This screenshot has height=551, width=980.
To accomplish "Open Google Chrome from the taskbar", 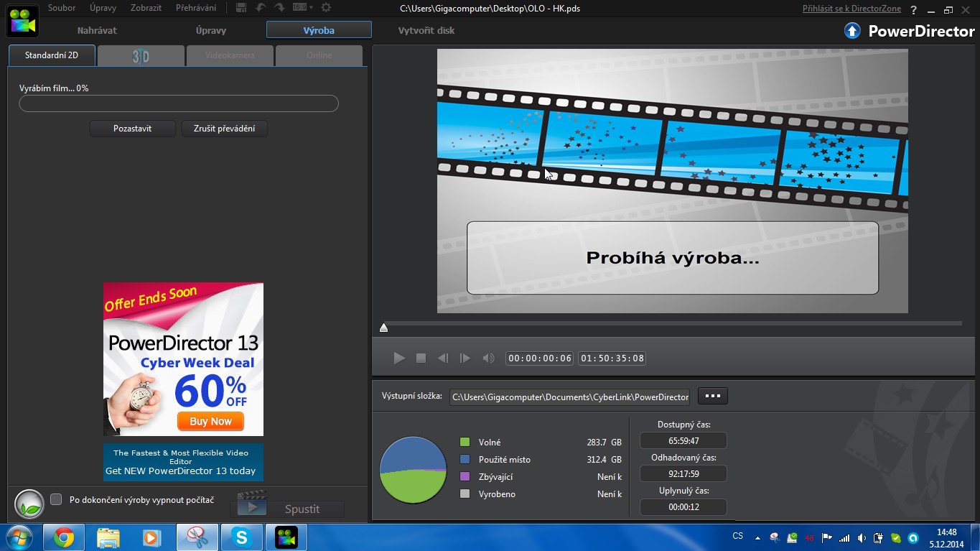I will point(64,537).
